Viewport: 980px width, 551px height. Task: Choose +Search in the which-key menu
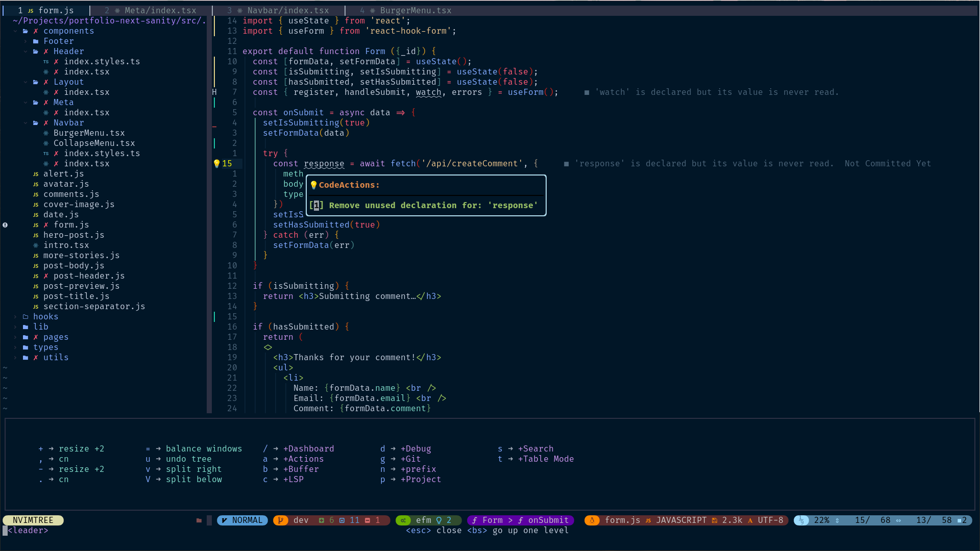click(x=535, y=449)
